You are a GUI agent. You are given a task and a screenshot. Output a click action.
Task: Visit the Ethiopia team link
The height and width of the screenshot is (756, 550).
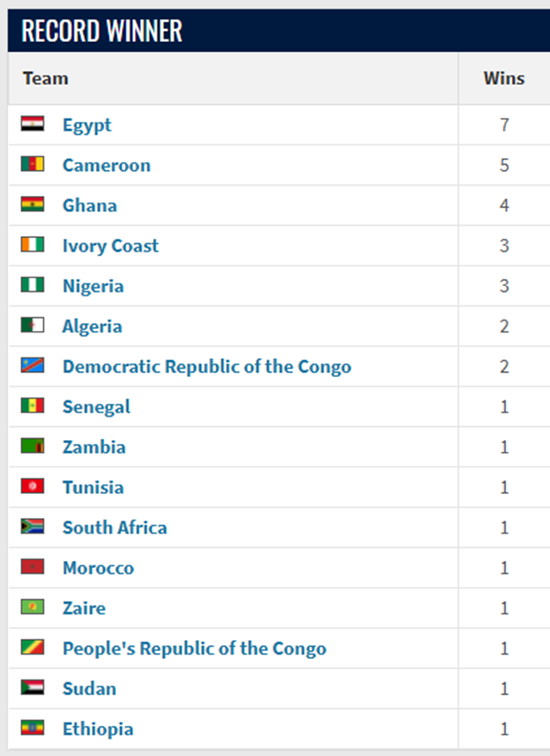[x=98, y=729]
